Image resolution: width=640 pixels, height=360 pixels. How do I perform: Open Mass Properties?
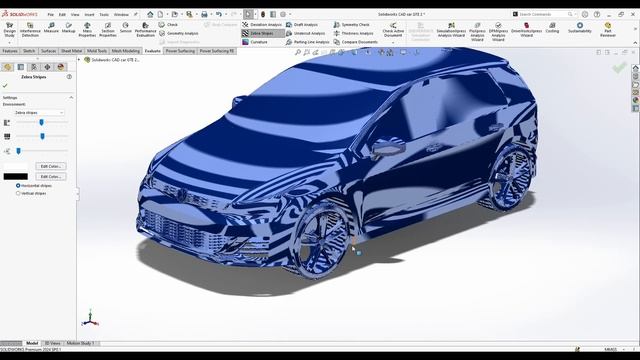(x=87, y=30)
